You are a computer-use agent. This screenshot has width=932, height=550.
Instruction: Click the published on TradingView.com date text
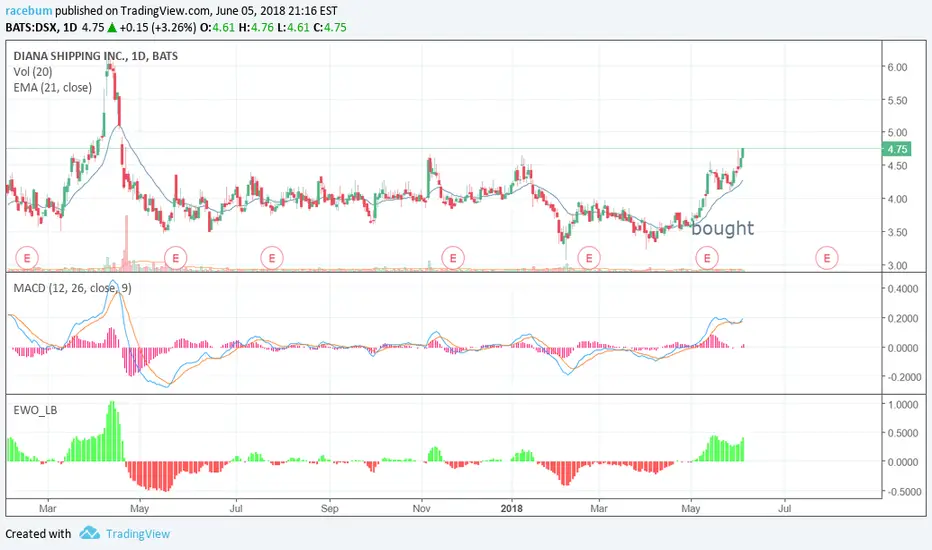pos(196,11)
